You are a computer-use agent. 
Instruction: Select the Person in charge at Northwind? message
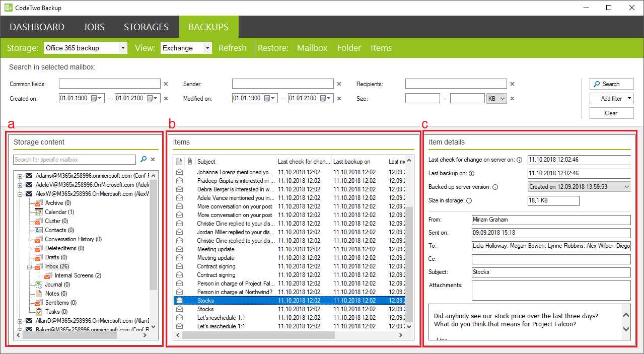[290, 292]
